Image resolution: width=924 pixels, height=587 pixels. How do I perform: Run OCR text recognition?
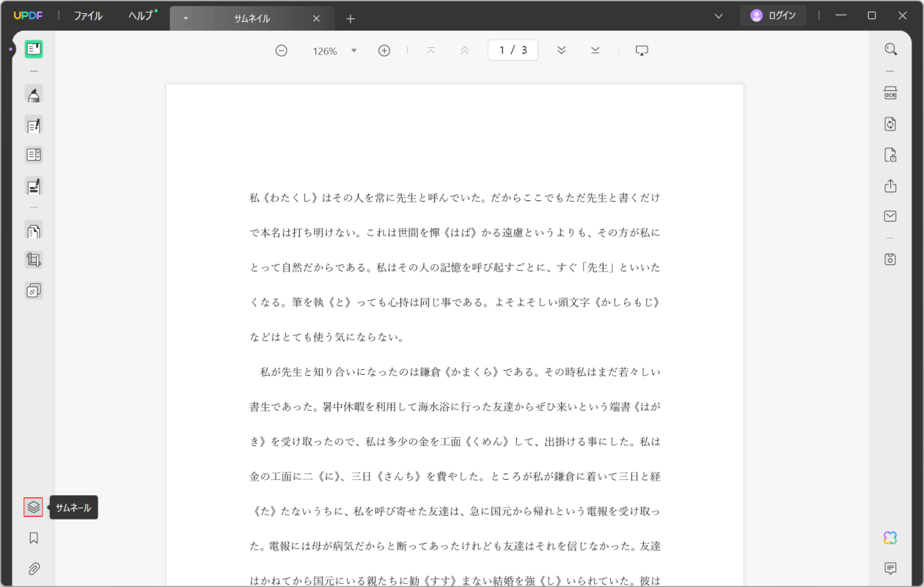[x=890, y=93]
